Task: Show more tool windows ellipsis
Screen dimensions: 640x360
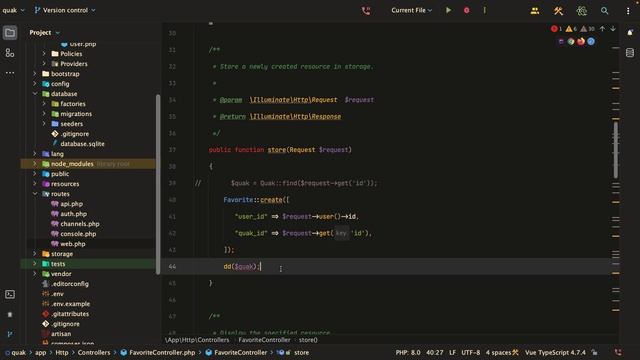Action: pos(10,73)
